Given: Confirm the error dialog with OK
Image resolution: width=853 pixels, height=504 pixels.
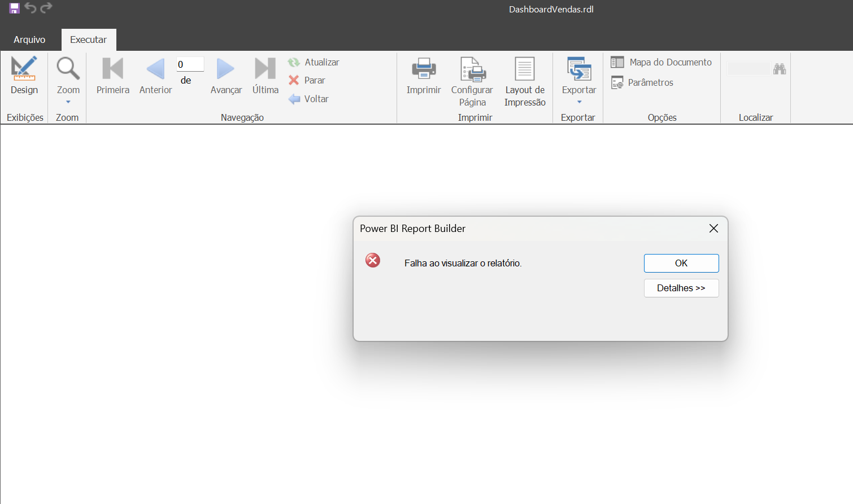Looking at the screenshot, I should [681, 263].
